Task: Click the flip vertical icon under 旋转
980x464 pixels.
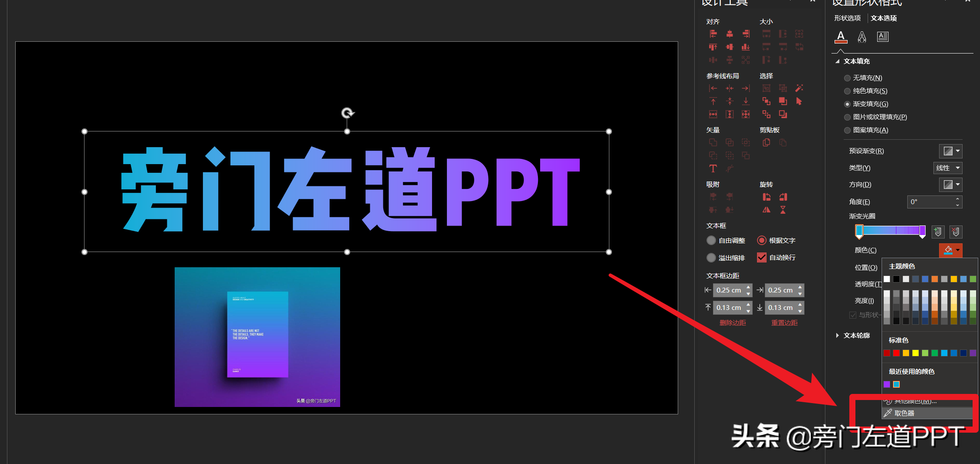Action: [783, 210]
